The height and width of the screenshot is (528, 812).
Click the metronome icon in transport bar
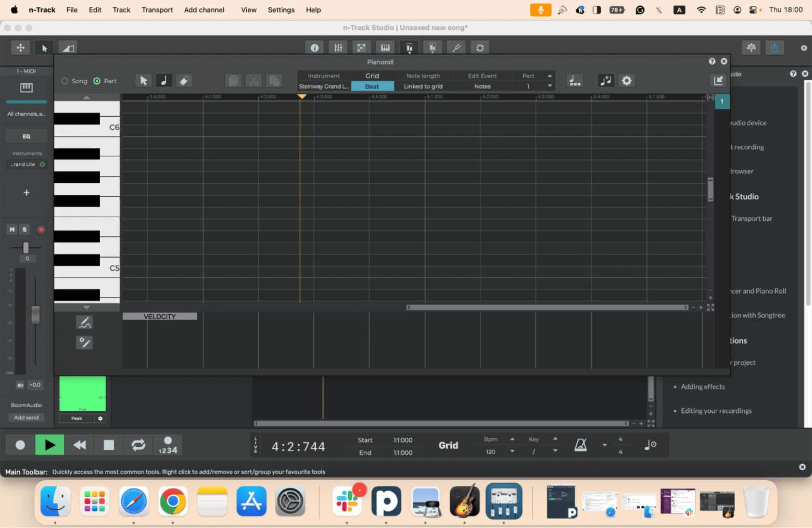point(580,445)
